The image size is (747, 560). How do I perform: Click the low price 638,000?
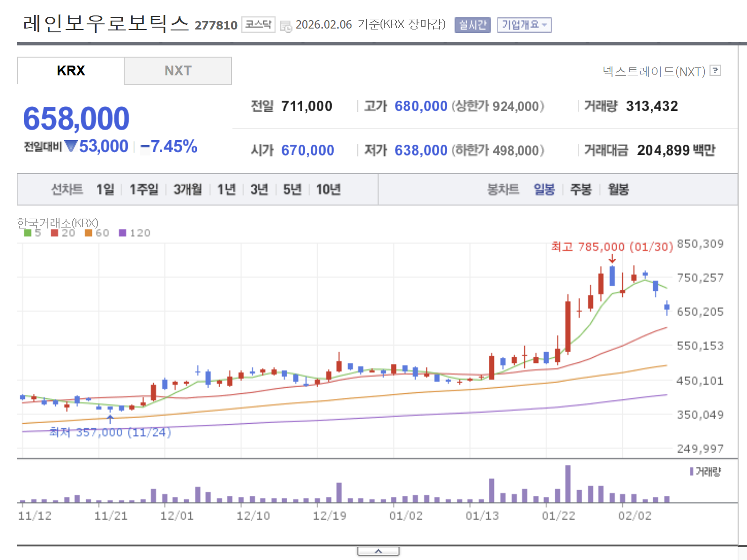point(421,150)
